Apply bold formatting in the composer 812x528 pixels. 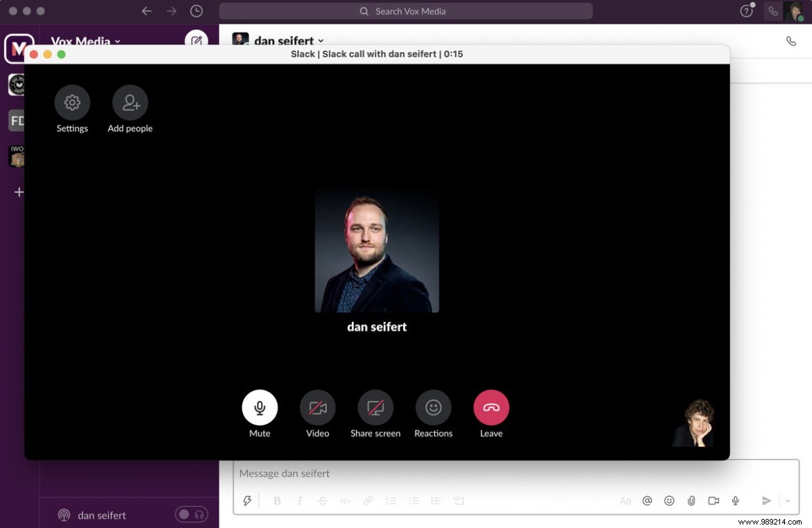(x=277, y=500)
